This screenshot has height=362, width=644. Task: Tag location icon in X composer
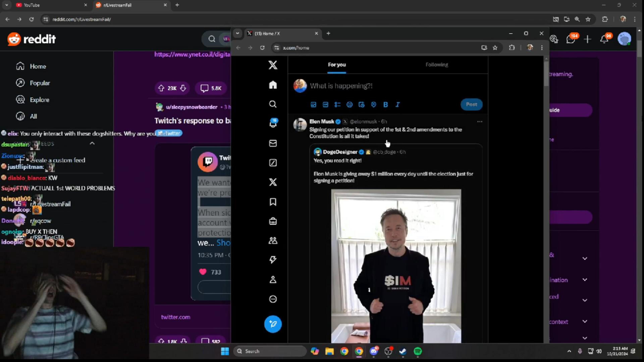(373, 105)
